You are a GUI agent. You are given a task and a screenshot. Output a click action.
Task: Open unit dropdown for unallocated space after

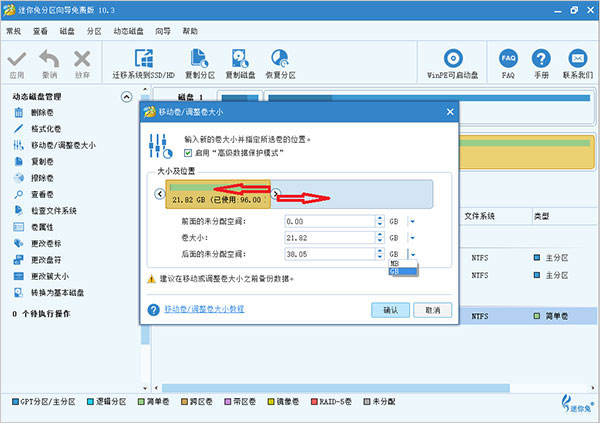tap(412, 254)
